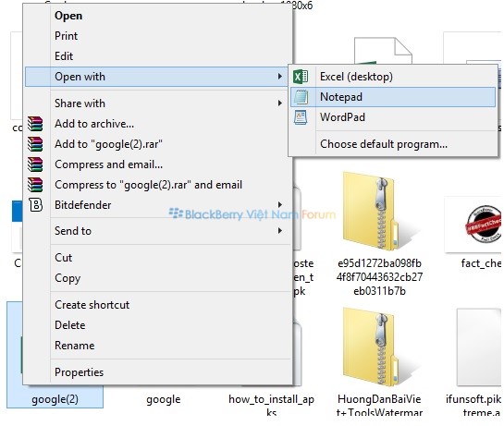Viewport: 504px width, 426px height.
Task: Select the google(2) file label
Action: point(55,399)
